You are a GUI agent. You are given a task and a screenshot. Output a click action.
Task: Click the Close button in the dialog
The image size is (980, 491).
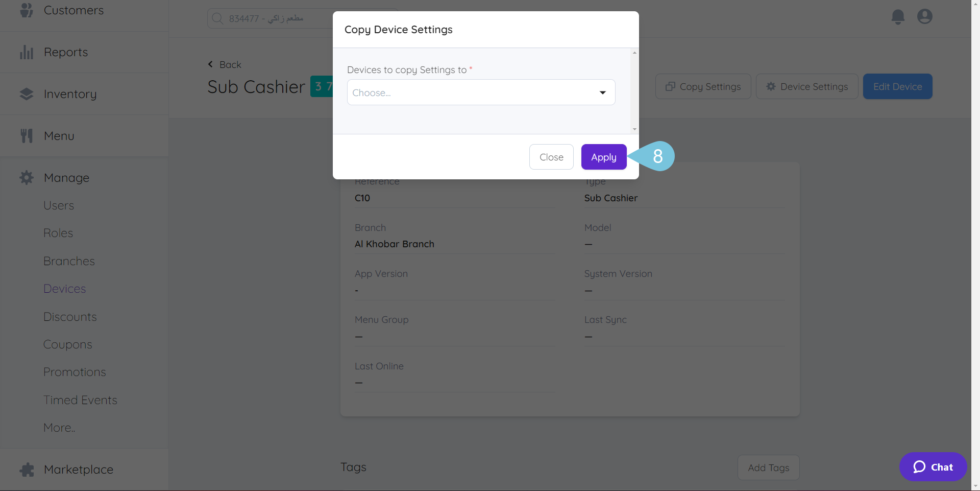pos(551,157)
